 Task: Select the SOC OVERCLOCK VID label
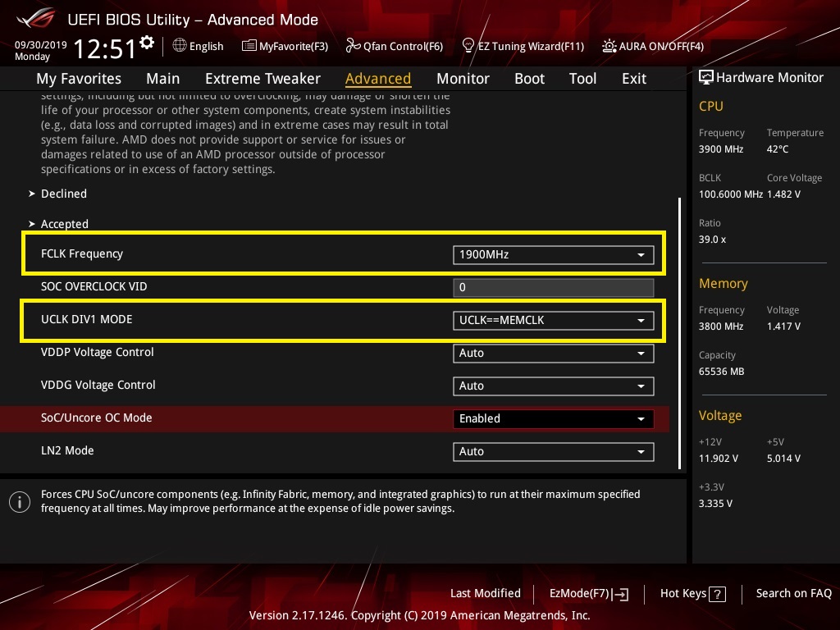(94, 286)
